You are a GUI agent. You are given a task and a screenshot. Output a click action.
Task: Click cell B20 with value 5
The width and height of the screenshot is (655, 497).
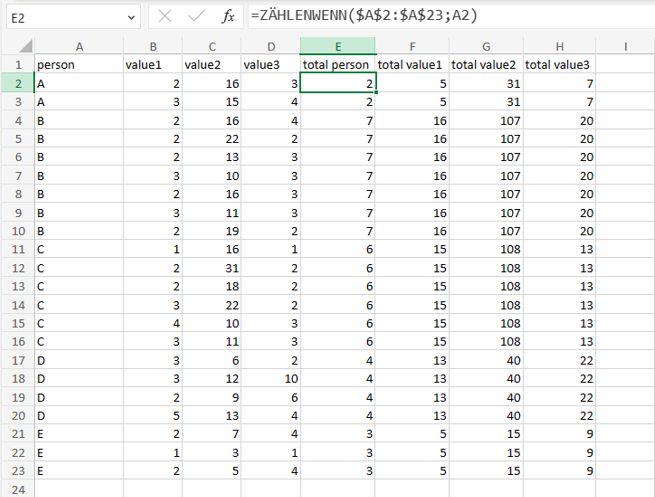pos(153,416)
